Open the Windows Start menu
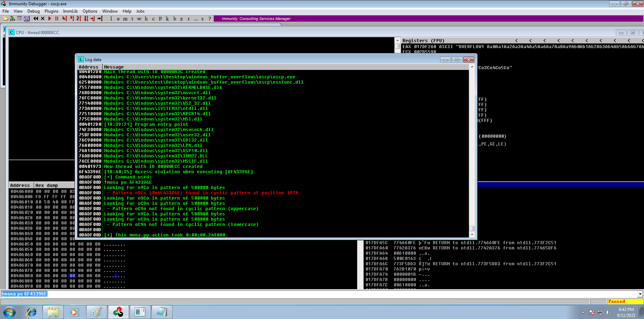 tap(9, 312)
